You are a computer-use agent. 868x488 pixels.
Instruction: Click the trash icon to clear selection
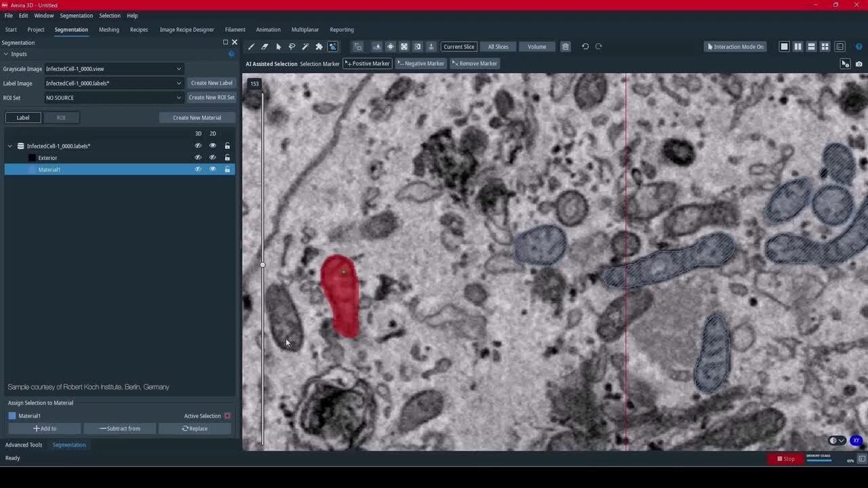565,47
